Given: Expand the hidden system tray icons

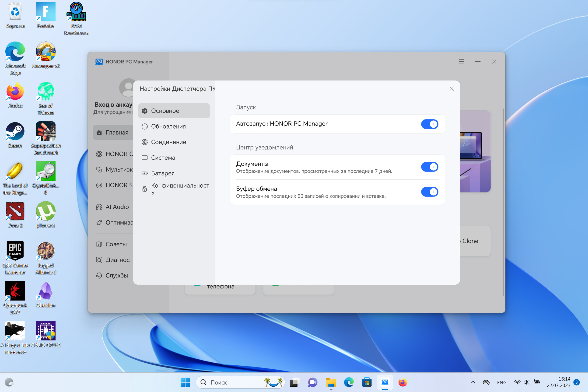Looking at the screenshot, I should coord(473,382).
